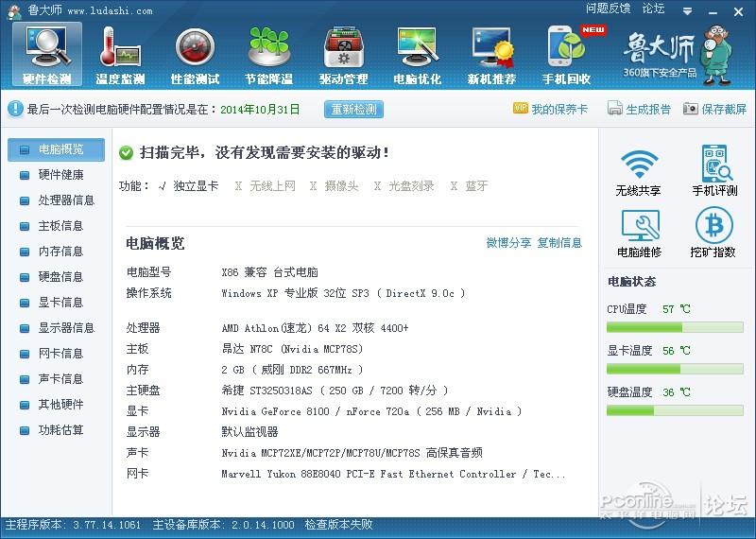Click the 2014年10月31日 detection date
Image resolution: width=756 pixels, height=539 pixels.
[x=260, y=109]
